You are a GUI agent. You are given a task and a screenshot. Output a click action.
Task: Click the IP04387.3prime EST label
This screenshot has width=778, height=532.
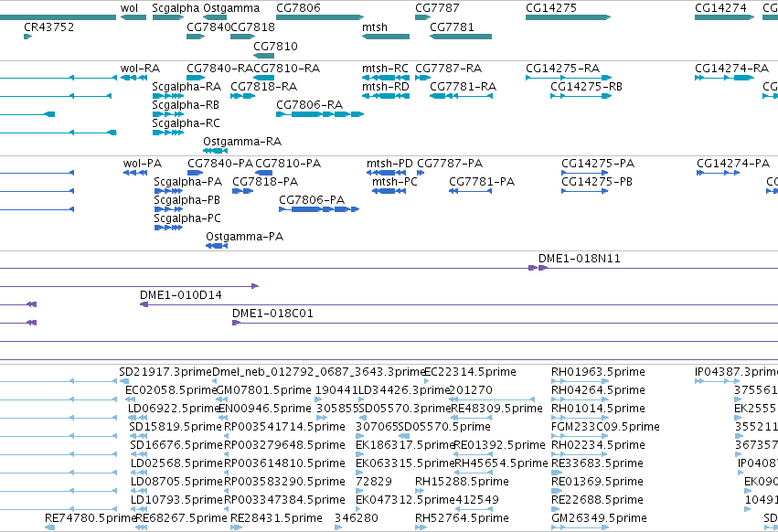tap(736, 372)
